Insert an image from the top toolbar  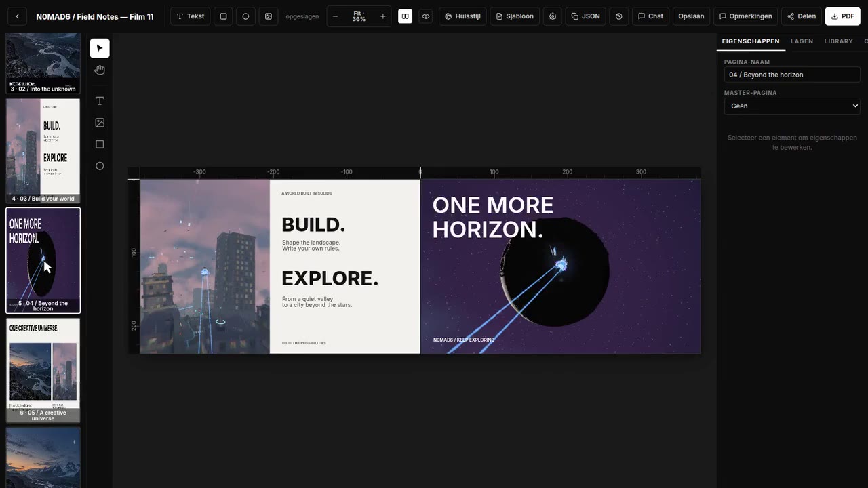click(269, 16)
